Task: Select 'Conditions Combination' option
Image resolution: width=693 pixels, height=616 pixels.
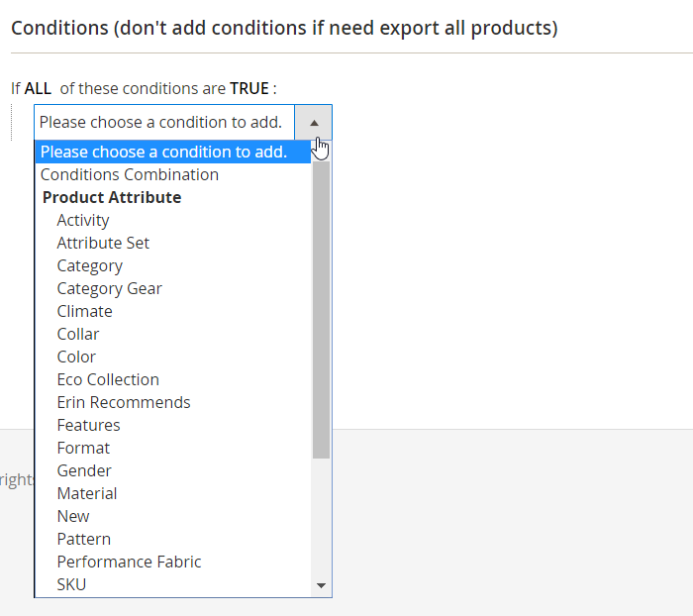Action: [x=130, y=174]
